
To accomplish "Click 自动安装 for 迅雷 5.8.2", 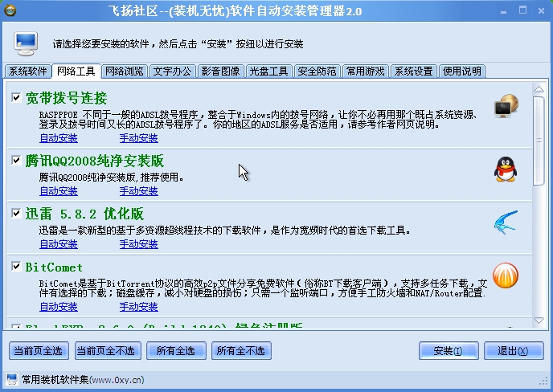I will pyautogui.click(x=59, y=244).
